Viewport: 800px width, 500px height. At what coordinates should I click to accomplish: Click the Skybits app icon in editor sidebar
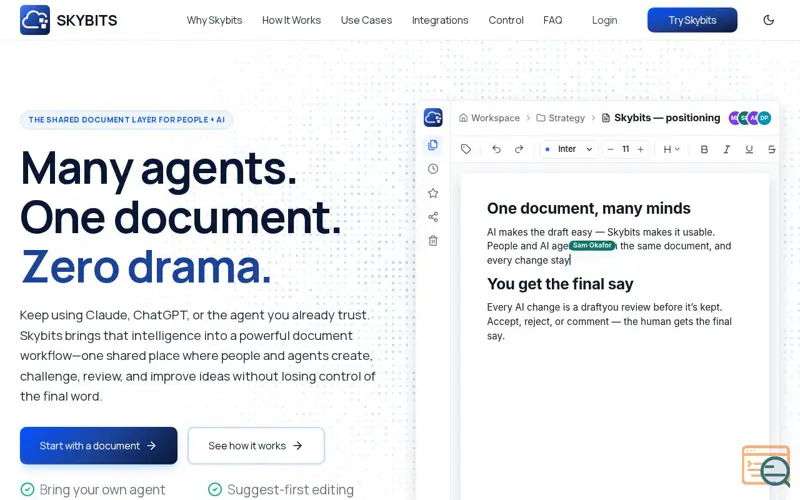coord(433,118)
